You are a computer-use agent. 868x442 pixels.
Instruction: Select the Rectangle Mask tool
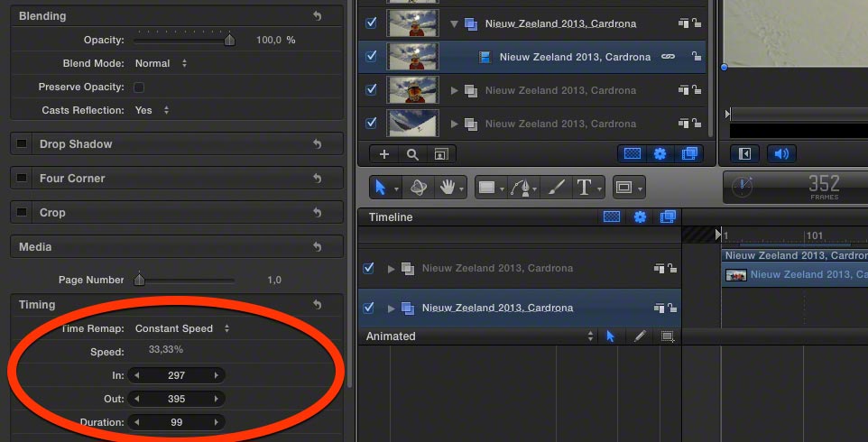(x=623, y=189)
